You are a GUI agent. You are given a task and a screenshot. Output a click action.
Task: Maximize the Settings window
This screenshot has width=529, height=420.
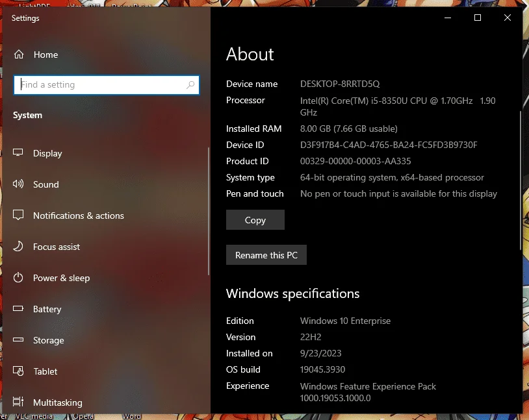tap(478, 18)
